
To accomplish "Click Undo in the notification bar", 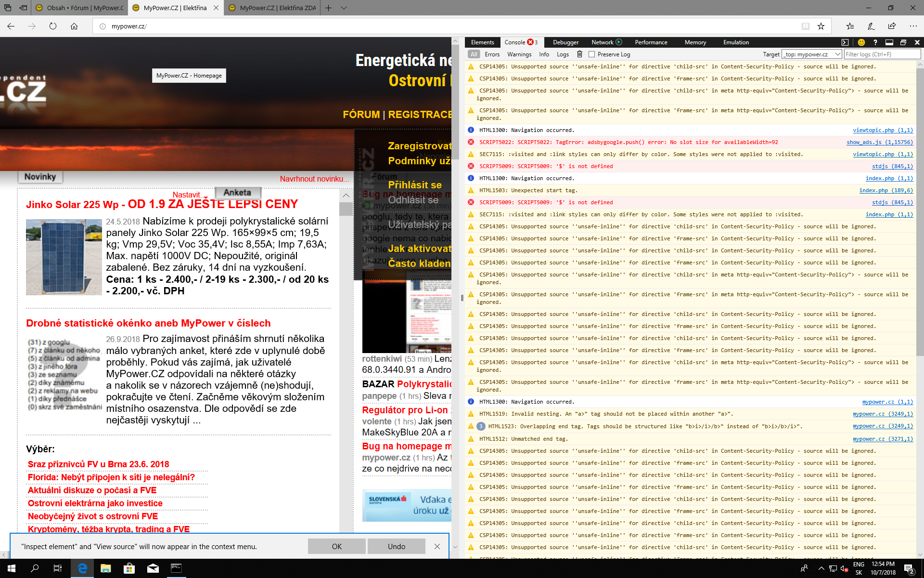I will pyautogui.click(x=397, y=546).
